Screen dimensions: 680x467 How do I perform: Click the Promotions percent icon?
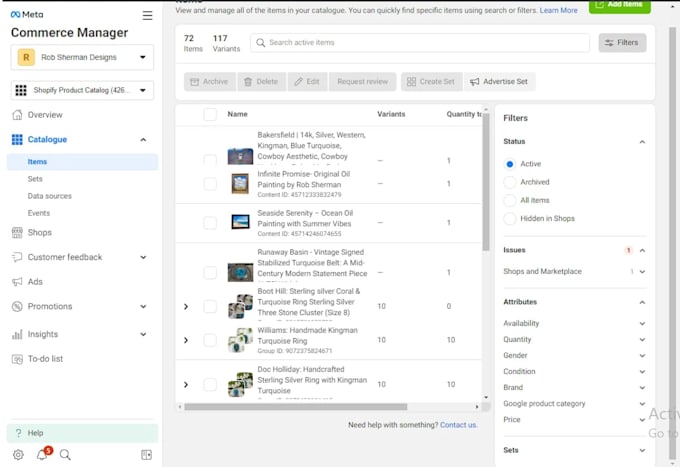(x=17, y=307)
